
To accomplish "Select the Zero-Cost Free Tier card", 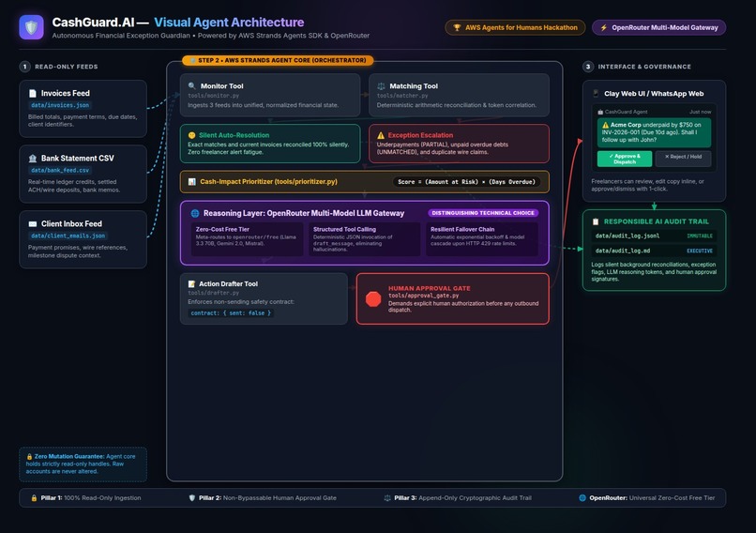I will tap(248, 238).
